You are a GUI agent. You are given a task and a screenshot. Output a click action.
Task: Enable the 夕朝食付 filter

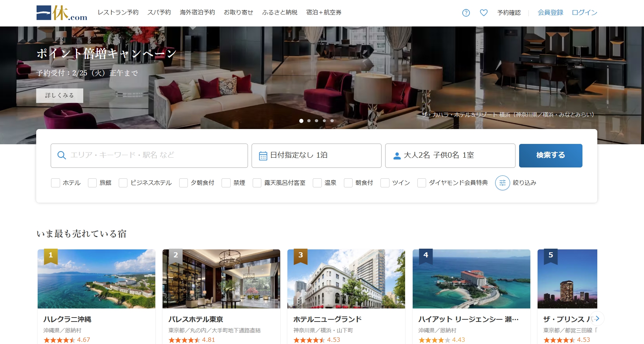(x=184, y=183)
